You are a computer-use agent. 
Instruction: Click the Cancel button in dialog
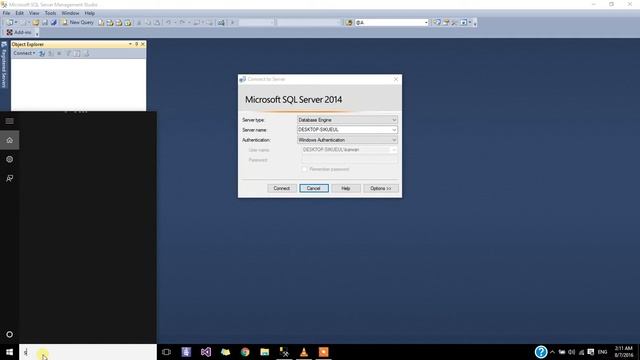click(313, 188)
